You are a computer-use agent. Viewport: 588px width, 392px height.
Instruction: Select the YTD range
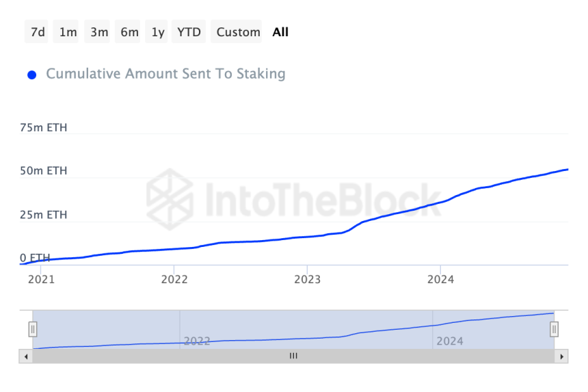click(189, 32)
